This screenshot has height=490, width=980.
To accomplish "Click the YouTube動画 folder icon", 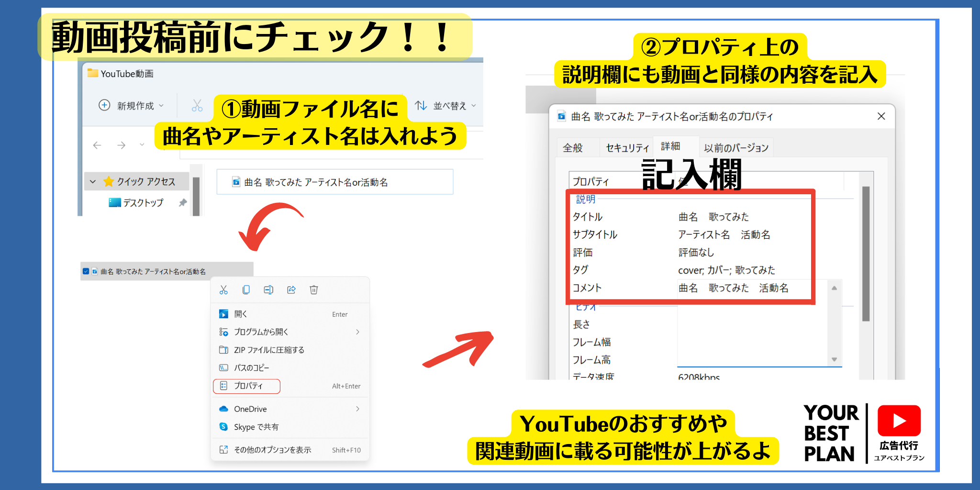I will point(93,73).
